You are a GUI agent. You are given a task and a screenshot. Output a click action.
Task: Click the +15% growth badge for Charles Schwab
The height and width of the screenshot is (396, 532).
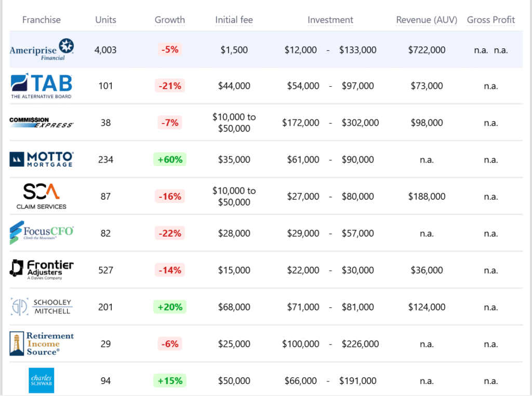170,381
